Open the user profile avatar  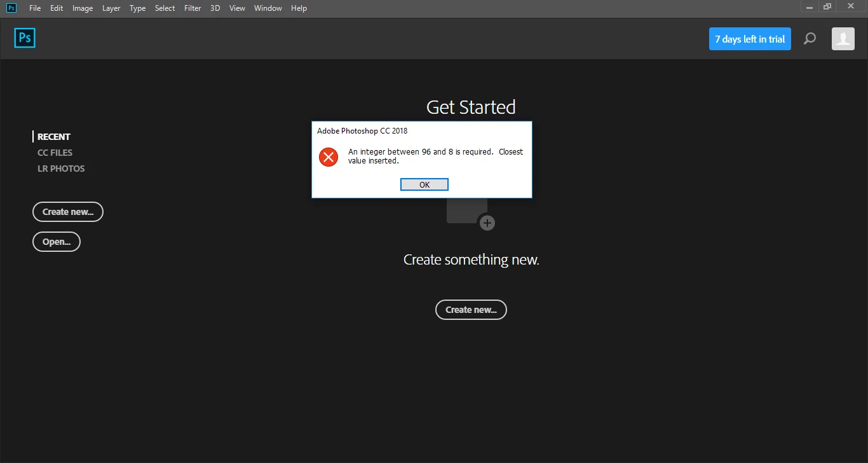[843, 39]
